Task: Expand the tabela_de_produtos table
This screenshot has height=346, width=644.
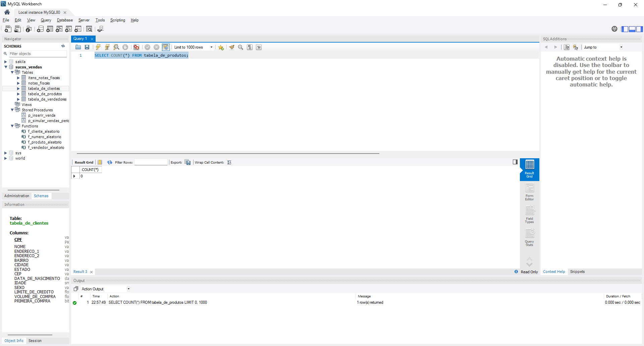Action: coord(18,94)
